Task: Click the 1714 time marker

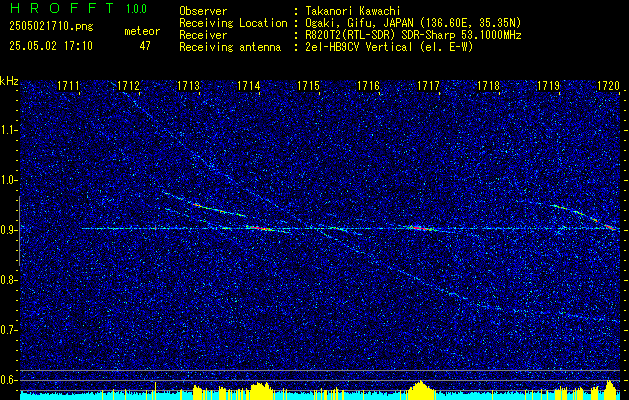Action: point(248,86)
